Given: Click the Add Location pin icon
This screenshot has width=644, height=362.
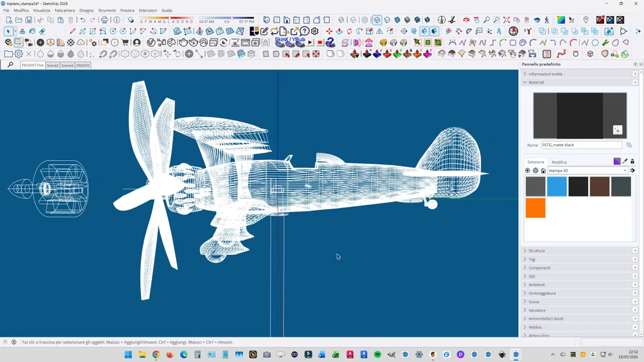Looking at the screenshot, I should (x=585, y=20).
